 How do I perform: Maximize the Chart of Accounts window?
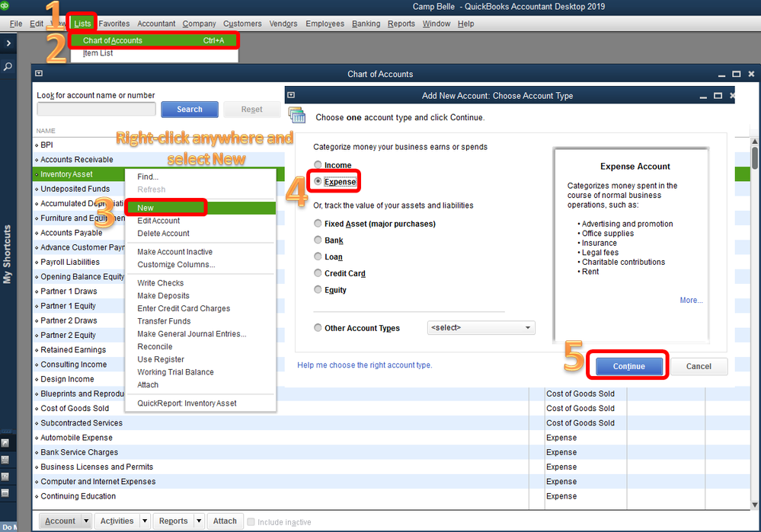click(x=737, y=74)
